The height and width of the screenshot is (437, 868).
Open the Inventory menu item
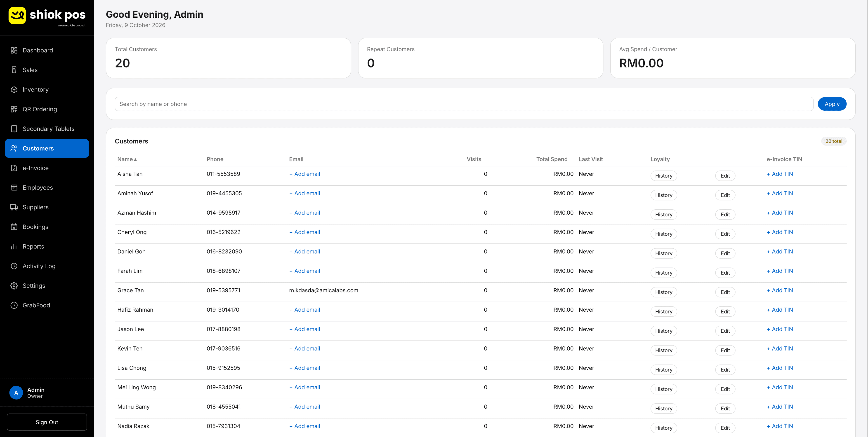point(47,90)
